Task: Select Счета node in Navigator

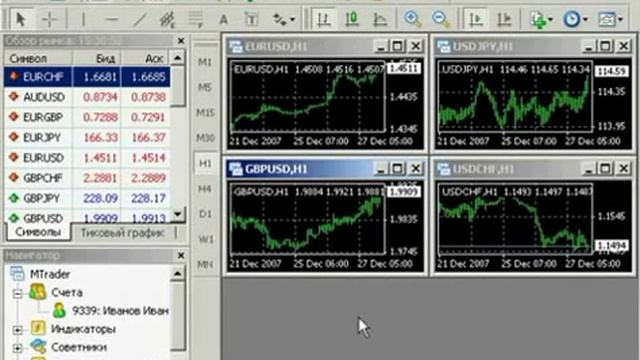Action: point(67,293)
